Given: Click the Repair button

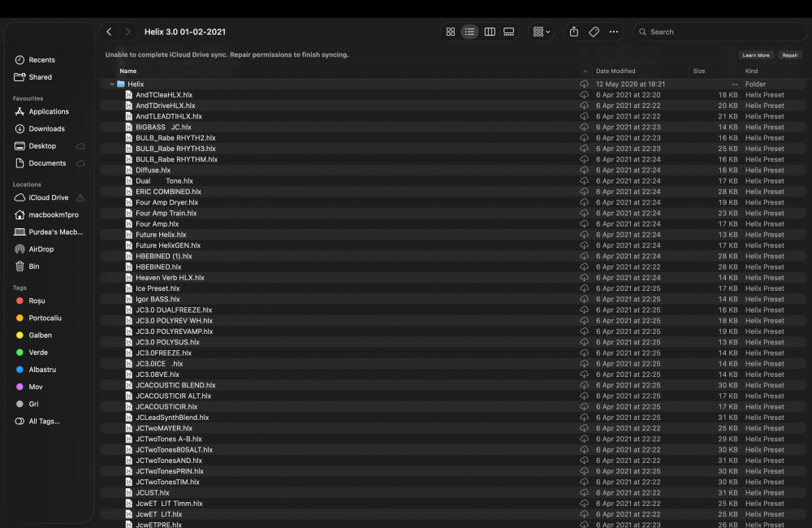Looking at the screenshot, I should (790, 55).
